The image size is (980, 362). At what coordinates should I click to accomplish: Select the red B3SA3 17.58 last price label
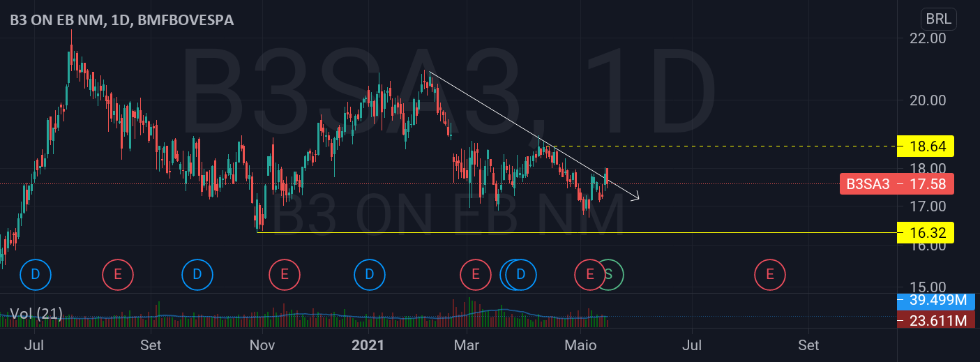coord(897,184)
